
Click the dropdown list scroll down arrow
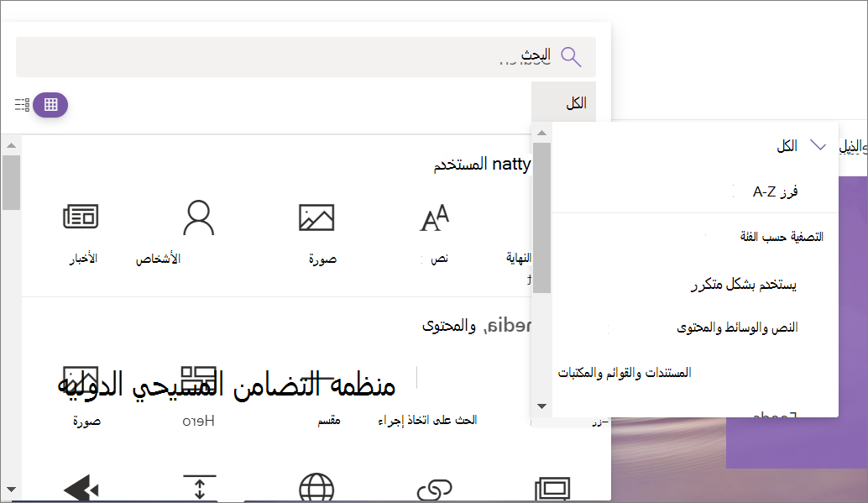[542, 406]
